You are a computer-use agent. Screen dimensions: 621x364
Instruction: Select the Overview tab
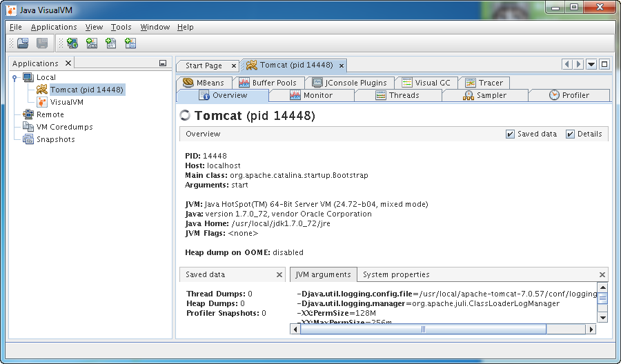click(x=223, y=95)
